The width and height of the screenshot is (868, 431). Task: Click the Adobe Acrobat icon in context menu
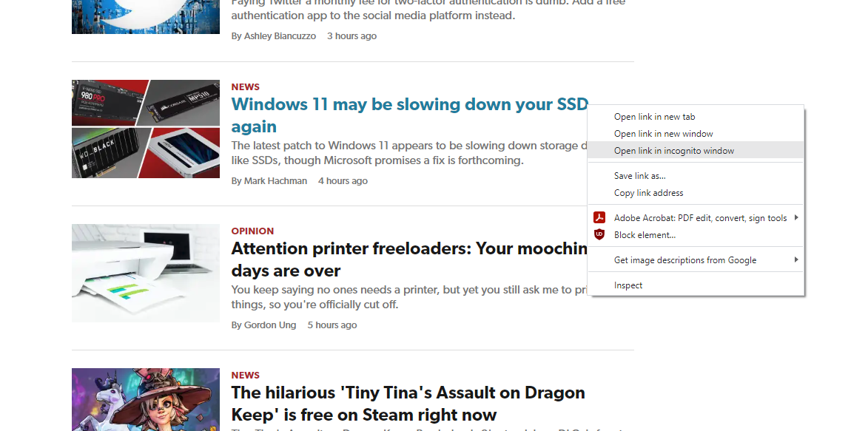(x=599, y=217)
